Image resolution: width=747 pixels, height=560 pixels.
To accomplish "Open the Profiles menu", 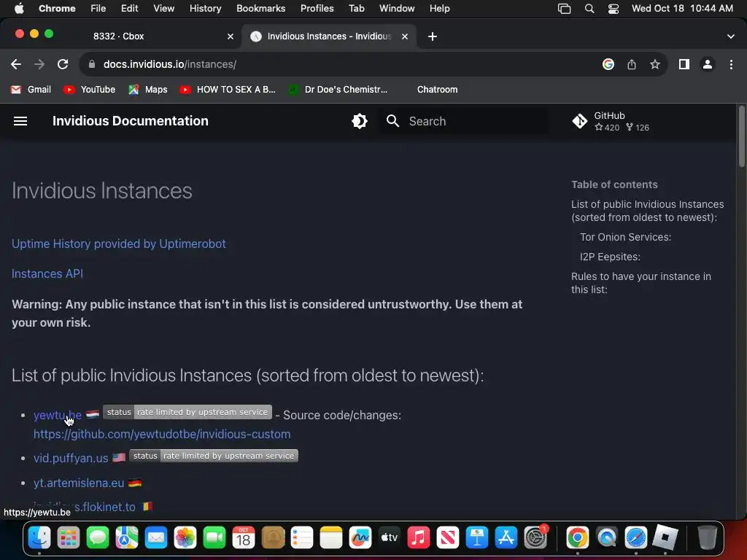I will [x=317, y=8].
